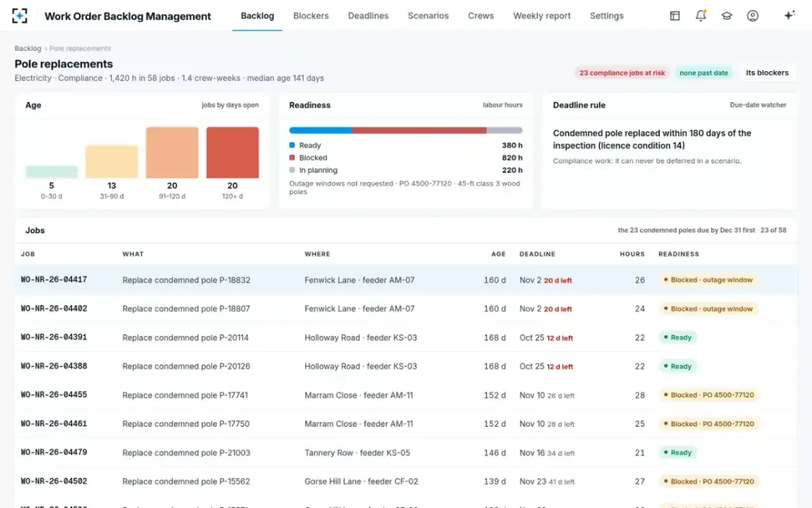
Task: Select the 120+ d age bar
Action: tap(233, 153)
